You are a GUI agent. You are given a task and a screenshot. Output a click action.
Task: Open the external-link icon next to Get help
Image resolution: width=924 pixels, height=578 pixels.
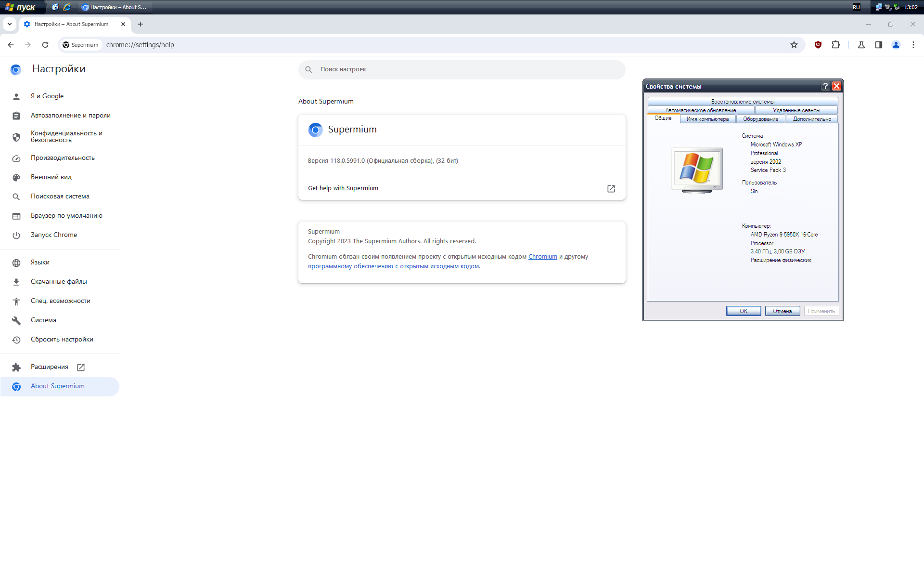click(611, 189)
